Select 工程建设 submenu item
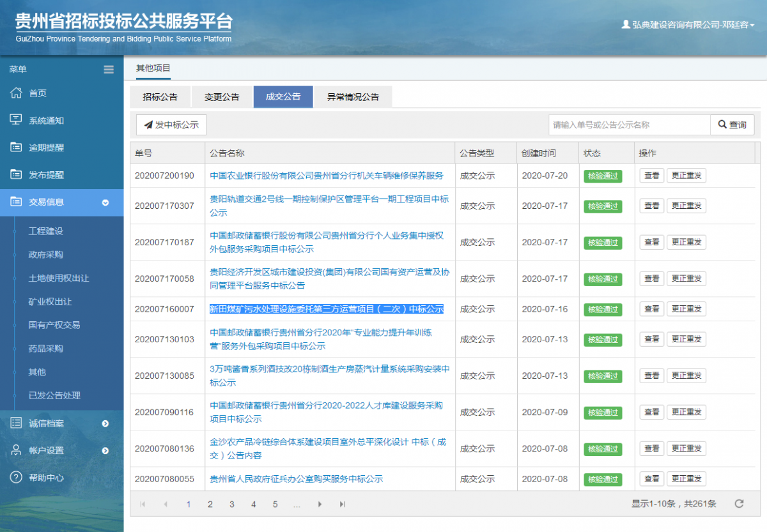The image size is (767, 532). click(46, 231)
